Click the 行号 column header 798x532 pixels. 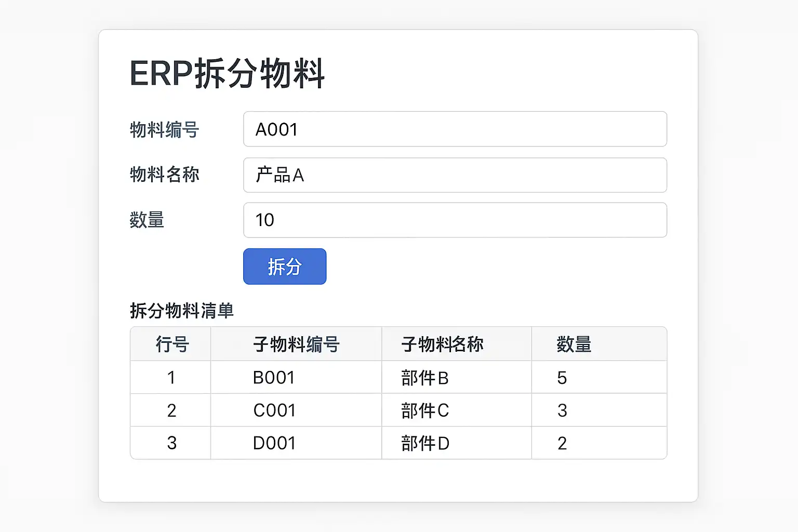171,344
